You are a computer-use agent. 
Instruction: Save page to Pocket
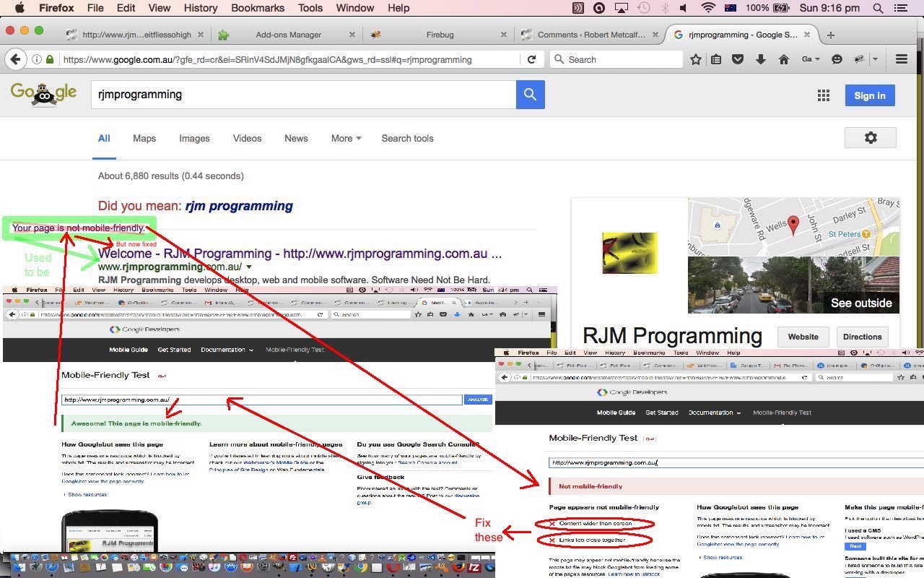tap(738, 59)
